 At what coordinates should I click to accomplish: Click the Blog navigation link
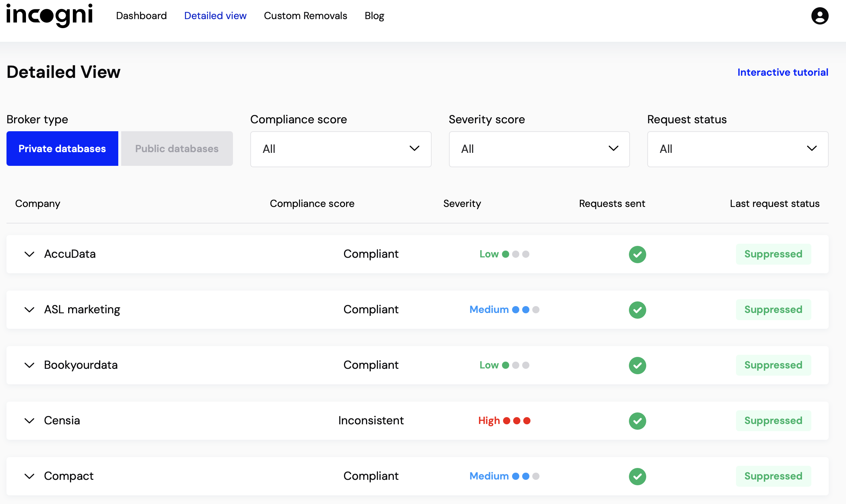tap(374, 16)
